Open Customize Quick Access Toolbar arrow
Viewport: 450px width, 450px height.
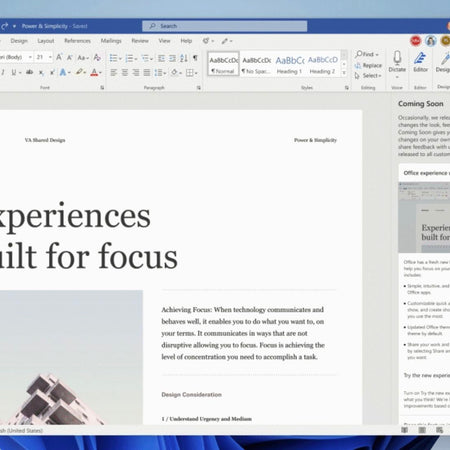coord(14,26)
